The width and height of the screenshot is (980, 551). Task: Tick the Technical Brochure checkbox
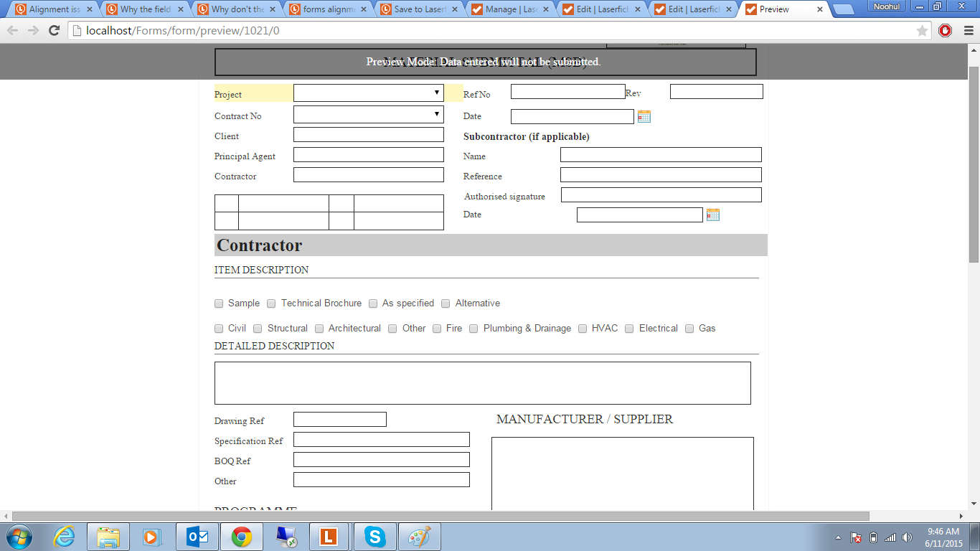(271, 303)
